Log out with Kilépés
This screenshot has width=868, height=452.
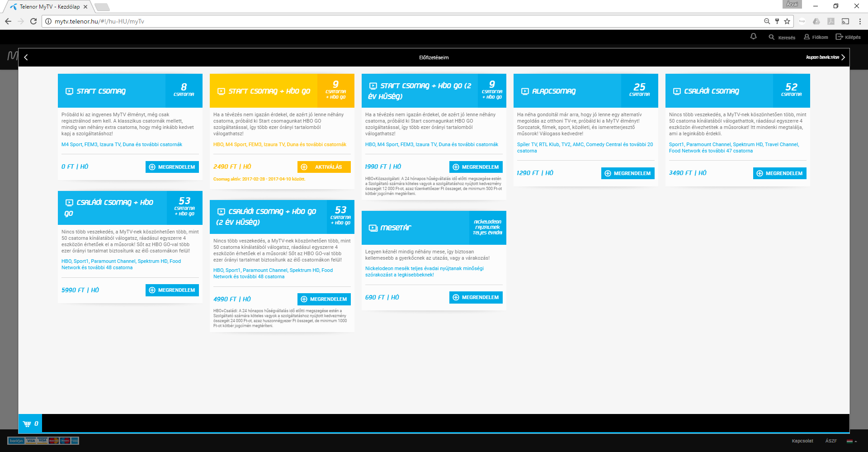tap(848, 37)
